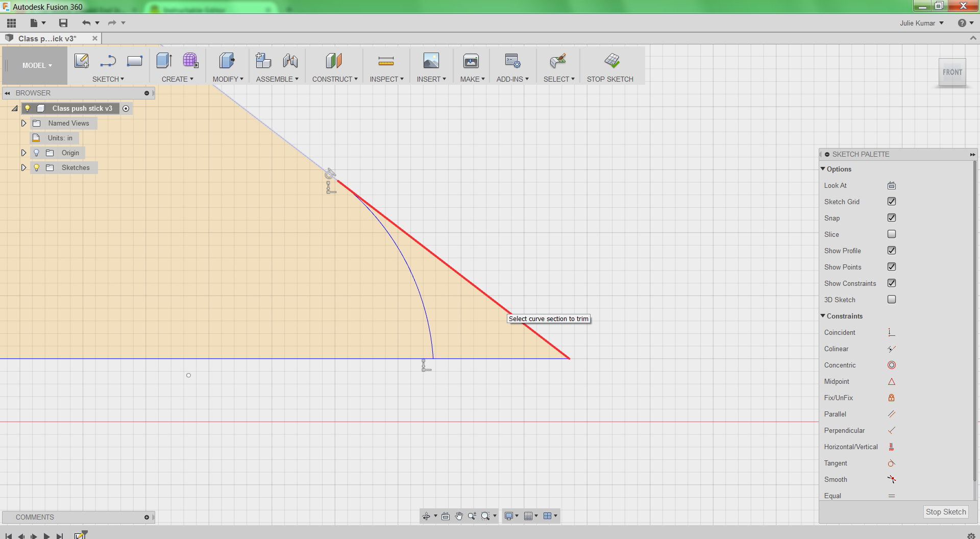
Task: Click the timeline Play button
Action: (x=46, y=536)
